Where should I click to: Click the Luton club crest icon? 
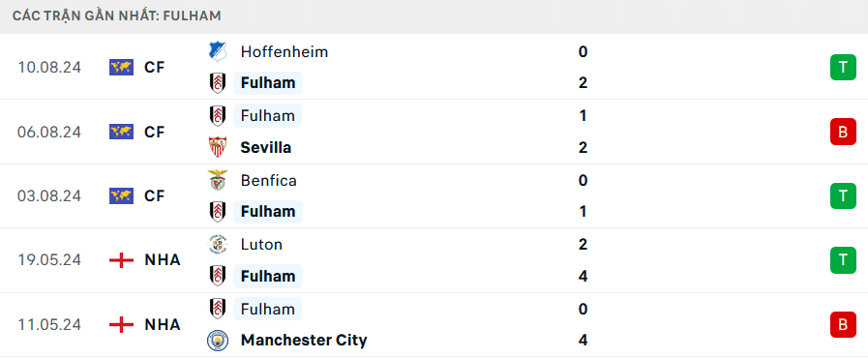tap(218, 245)
